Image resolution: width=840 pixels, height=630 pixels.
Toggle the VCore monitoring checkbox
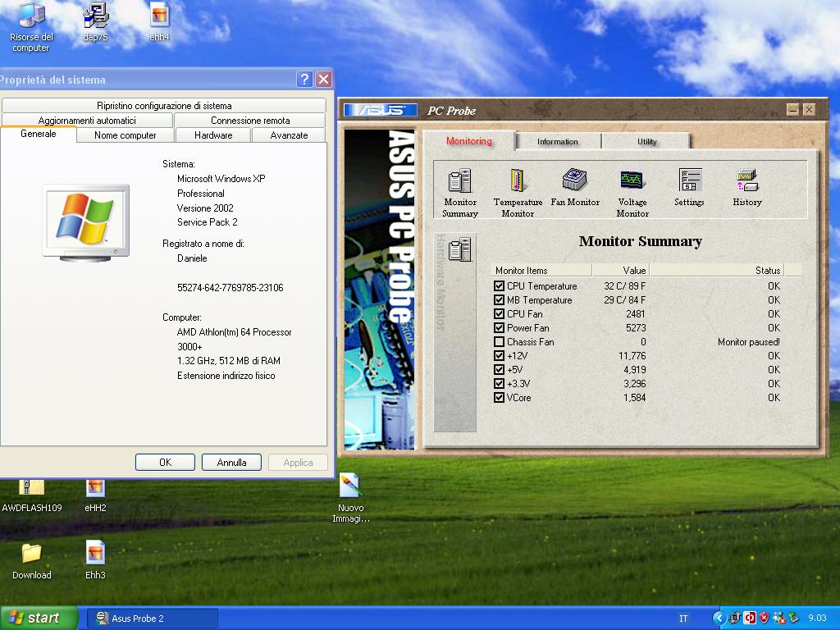click(x=499, y=398)
